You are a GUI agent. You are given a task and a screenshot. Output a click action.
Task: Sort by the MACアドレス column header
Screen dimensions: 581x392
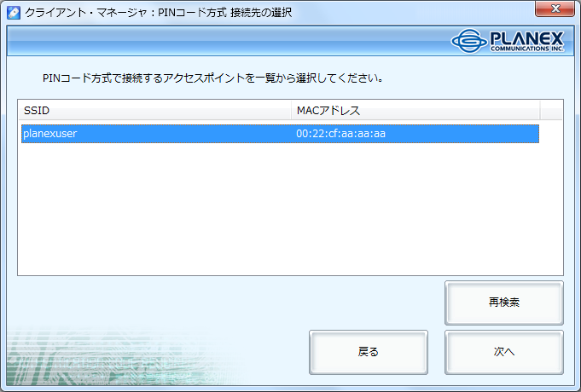point(415,110)
